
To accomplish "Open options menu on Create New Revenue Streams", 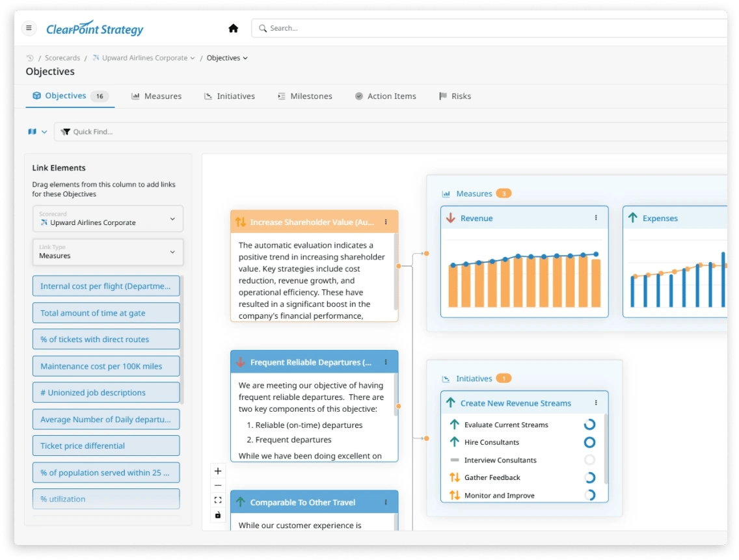I will coord(596,403).
